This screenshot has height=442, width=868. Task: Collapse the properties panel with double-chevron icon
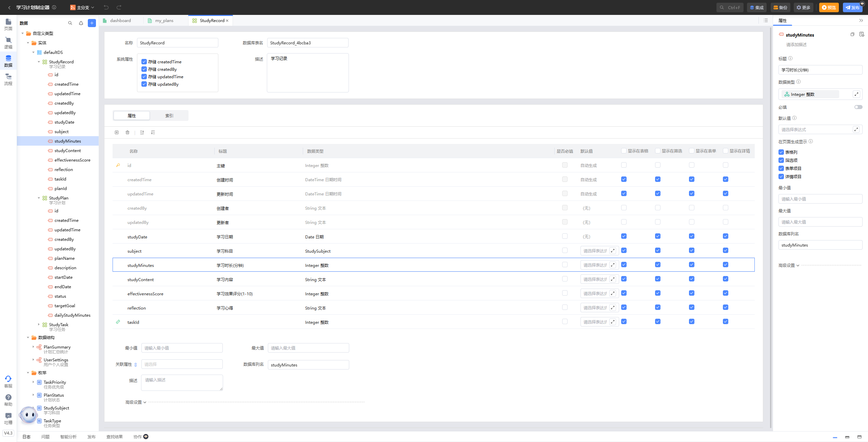click(x=861, y=20)
